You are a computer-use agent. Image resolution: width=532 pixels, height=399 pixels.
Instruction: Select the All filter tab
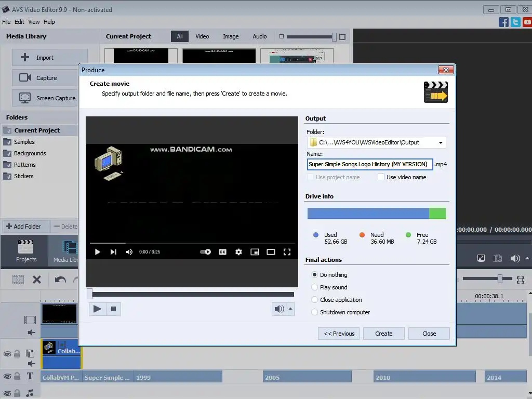coord(179,36)
